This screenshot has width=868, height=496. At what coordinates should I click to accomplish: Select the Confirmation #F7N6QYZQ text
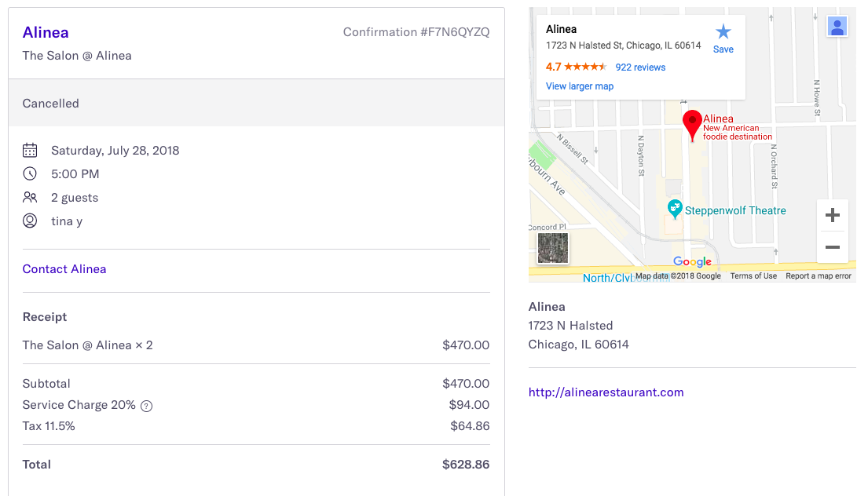(416, 32)
